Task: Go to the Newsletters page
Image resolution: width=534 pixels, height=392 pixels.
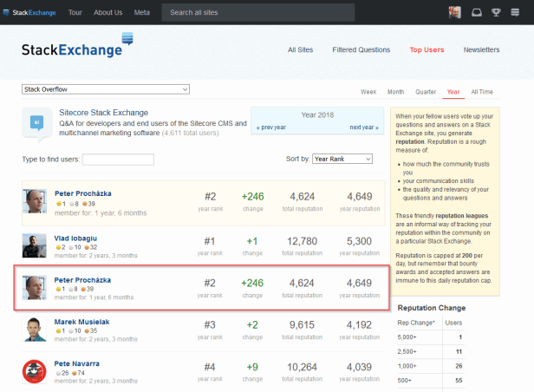Action: [x=481, y=50]
